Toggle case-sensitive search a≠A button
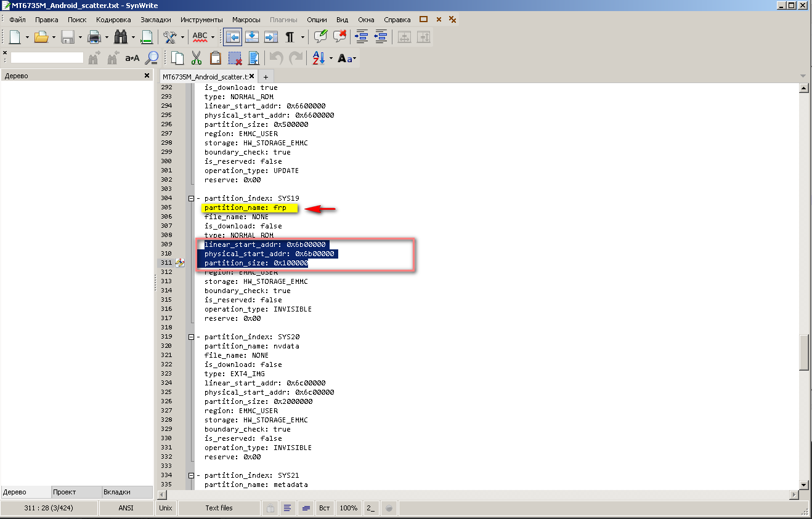 click(x=132, y=58)
